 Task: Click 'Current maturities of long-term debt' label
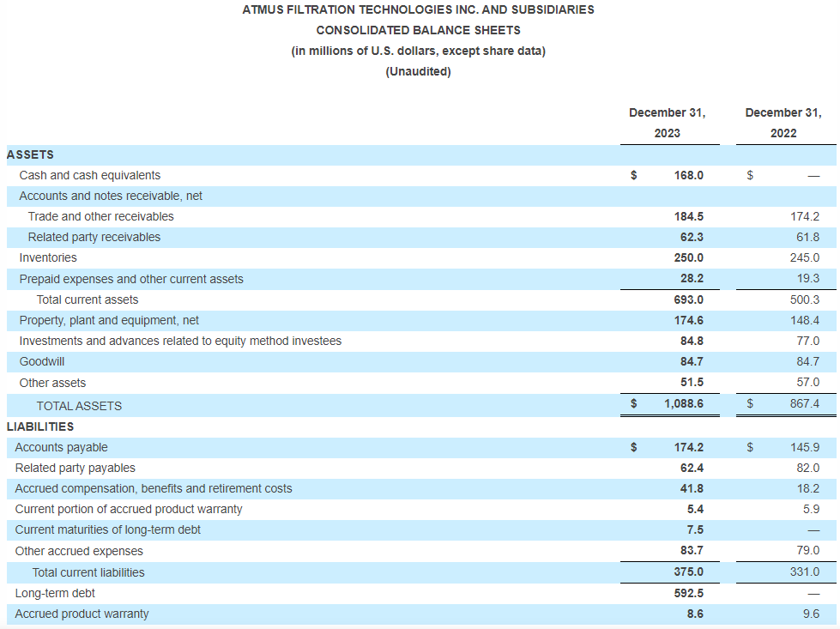point(107,529)
